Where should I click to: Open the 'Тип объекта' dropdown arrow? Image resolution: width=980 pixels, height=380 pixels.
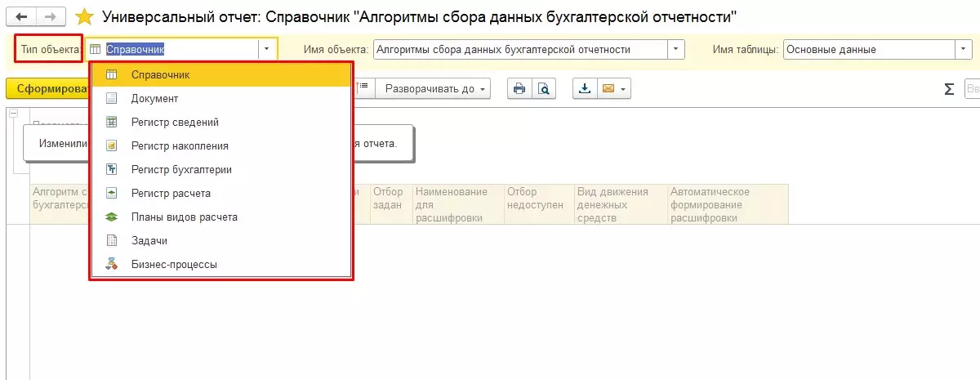(268, 49)
